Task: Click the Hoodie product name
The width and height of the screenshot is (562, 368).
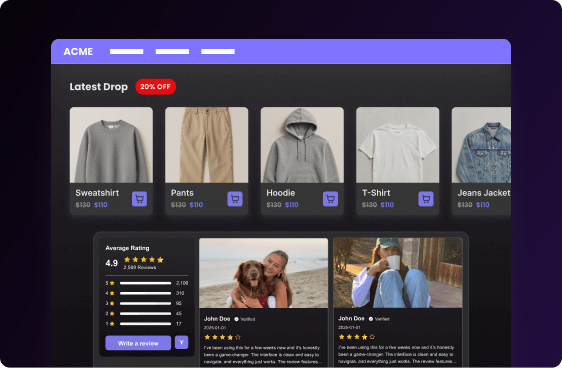Action: [281, 193]
